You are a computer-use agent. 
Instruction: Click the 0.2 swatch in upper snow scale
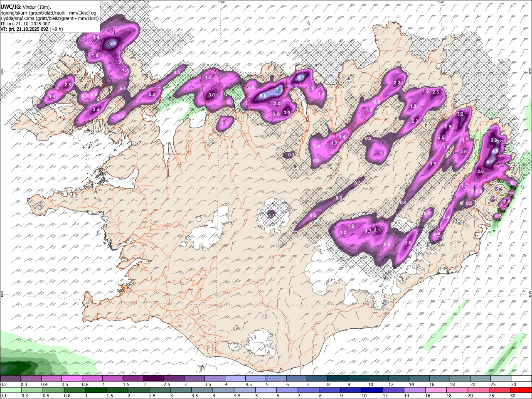(x=10, y=379)
